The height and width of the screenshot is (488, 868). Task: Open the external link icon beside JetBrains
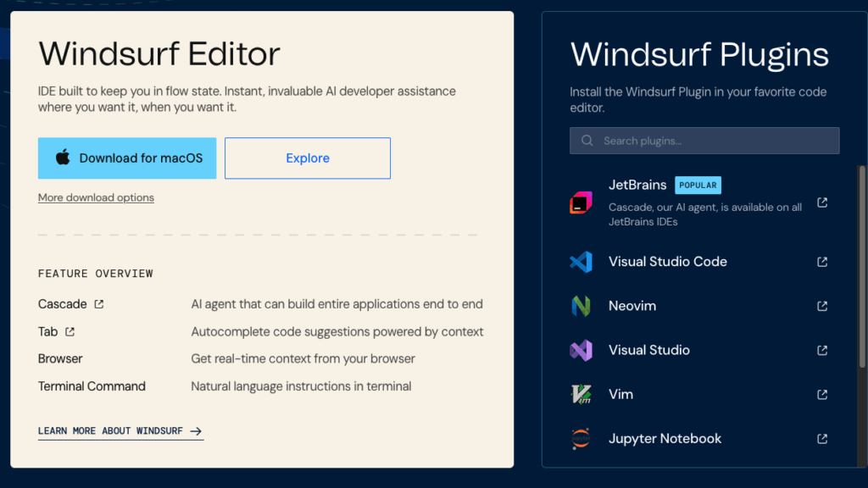pos(822,202)
